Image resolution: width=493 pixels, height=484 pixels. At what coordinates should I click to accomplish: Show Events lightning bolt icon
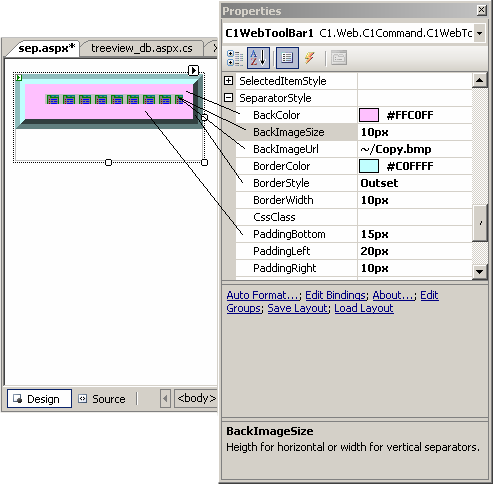click(x=310, y=58)
